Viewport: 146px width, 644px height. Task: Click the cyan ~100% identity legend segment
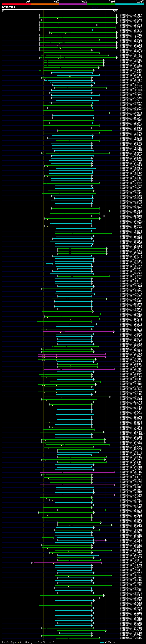click(130, 4)
